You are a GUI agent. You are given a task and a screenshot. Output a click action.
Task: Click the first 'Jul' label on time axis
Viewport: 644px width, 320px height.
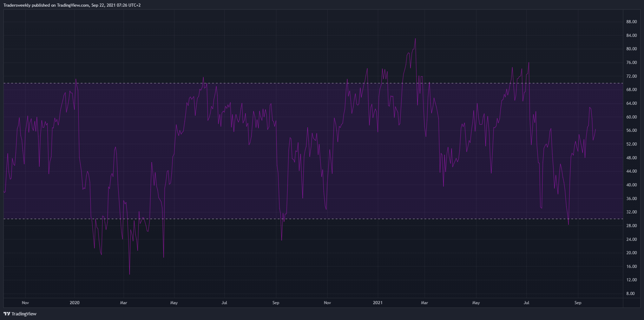coord(224,303)
